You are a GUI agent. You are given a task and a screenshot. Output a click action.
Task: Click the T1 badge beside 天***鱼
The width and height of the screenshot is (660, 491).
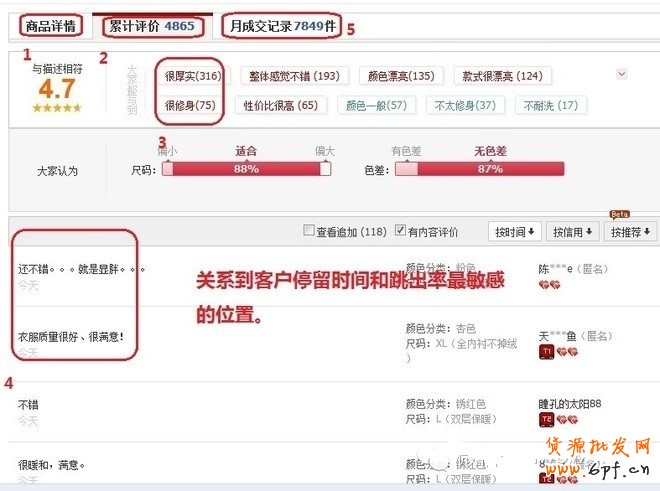(x=546, y=352)
